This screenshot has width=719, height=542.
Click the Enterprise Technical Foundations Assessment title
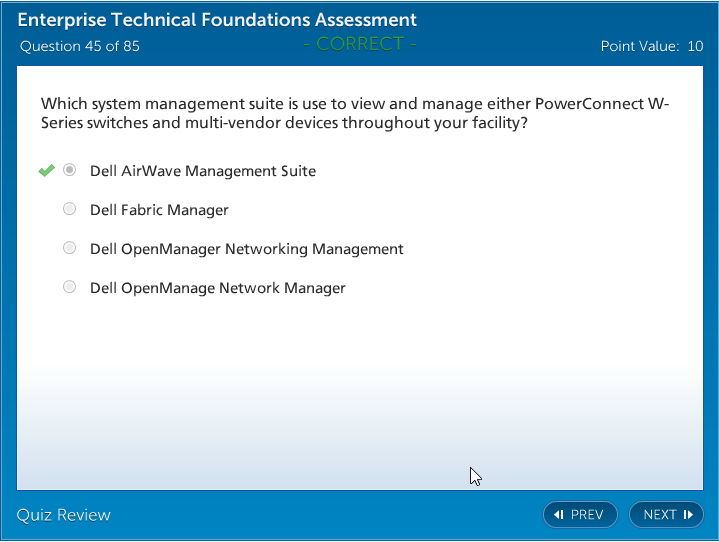click(217, 20)
